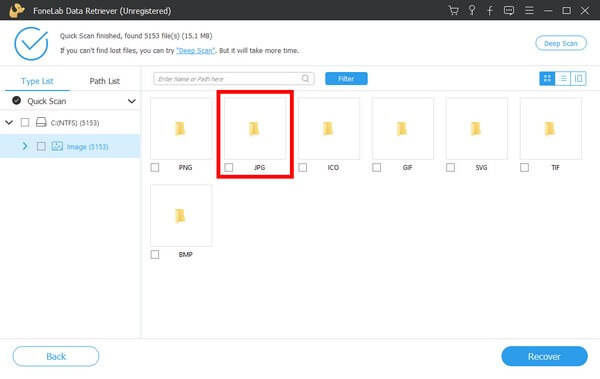Check the C:(NTFS) drive checkbox

25,122
